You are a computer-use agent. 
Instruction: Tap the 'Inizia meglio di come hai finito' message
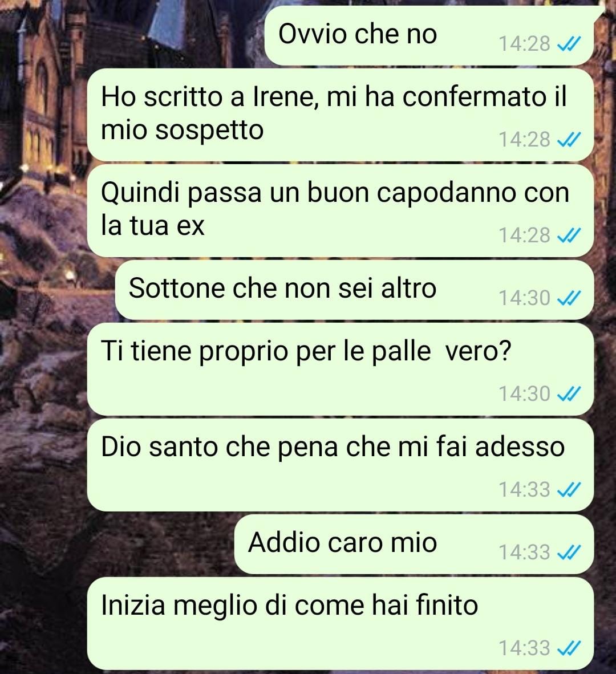point(341,623)
